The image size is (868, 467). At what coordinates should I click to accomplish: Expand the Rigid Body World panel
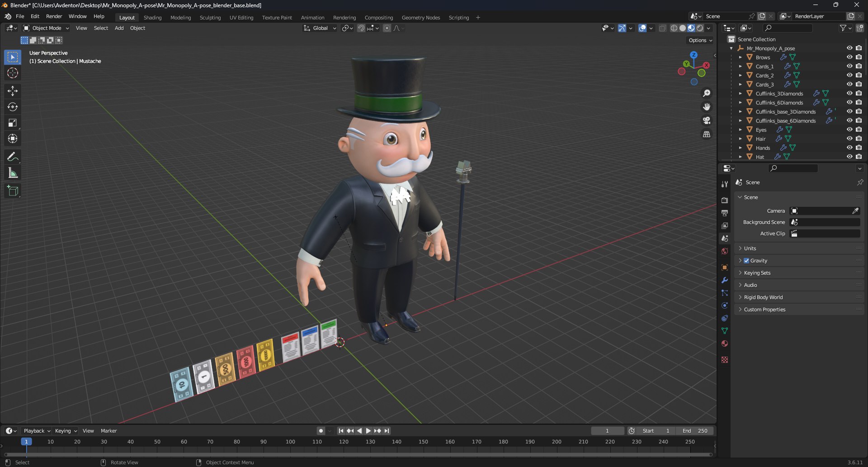pyautogui.click(x=799, y=297)
